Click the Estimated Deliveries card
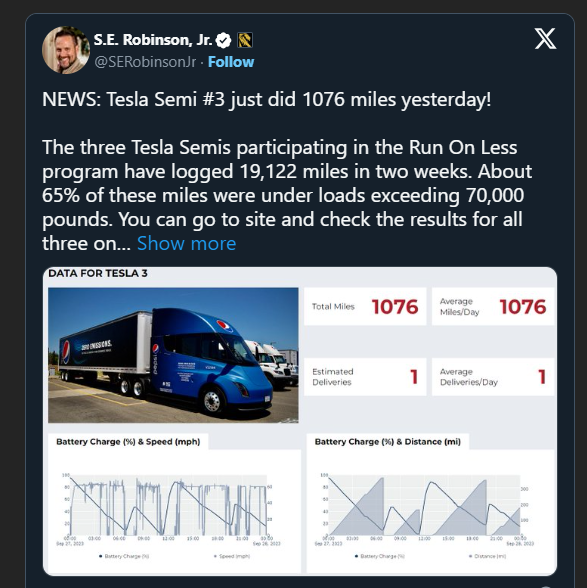 (x=365, y=377)
